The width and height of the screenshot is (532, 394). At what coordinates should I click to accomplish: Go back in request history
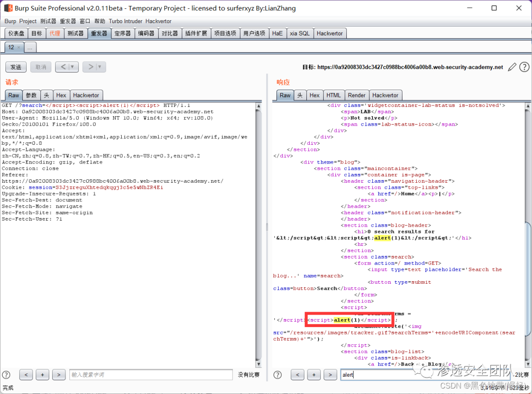[63, 67]
